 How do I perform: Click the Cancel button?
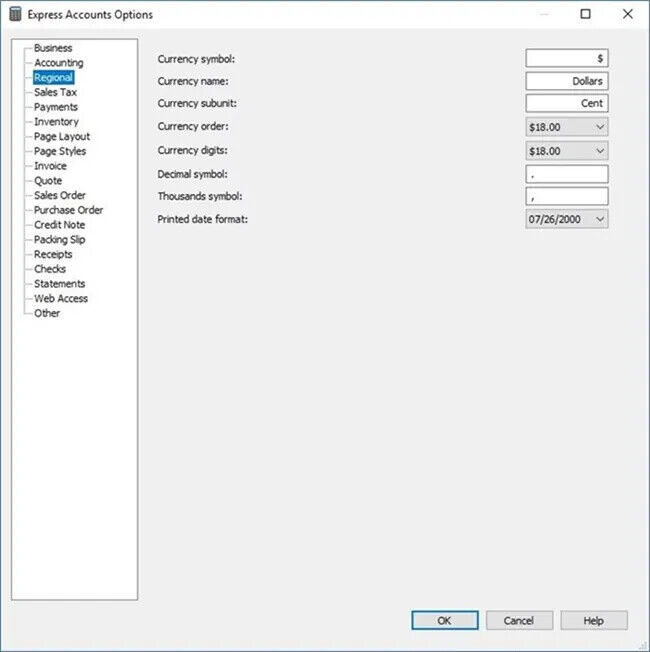click(x=519, y=620)
